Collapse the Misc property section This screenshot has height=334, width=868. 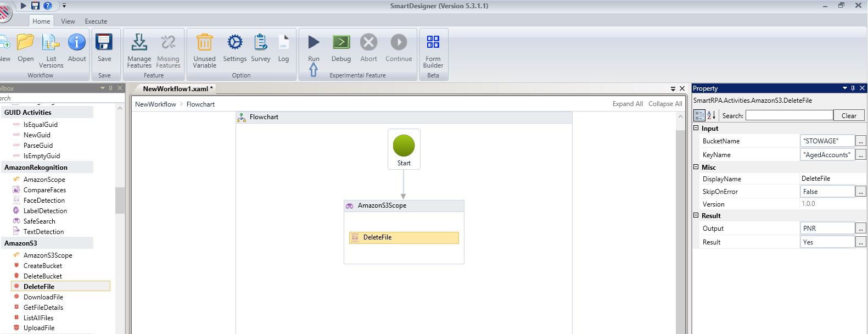click(x=696, y=167)
